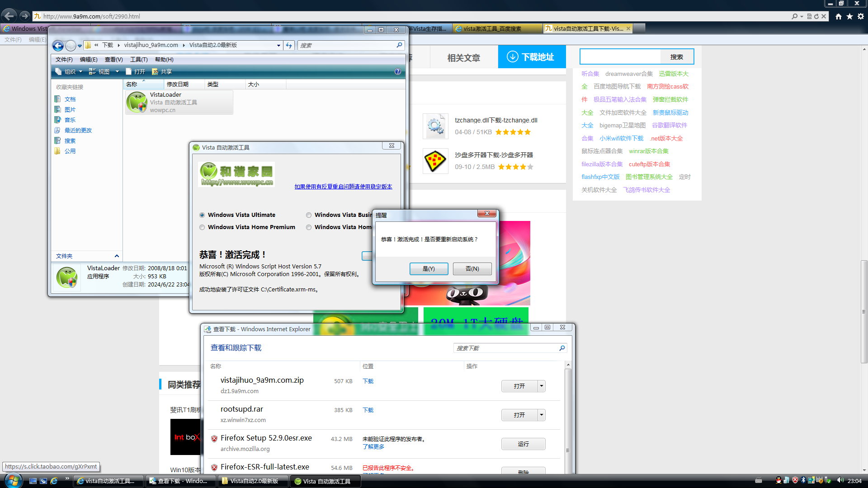Click 否(N) in restart prompt
Image resolution: width=868 pixels, height=488 pixels.
(x=472, y=269)
